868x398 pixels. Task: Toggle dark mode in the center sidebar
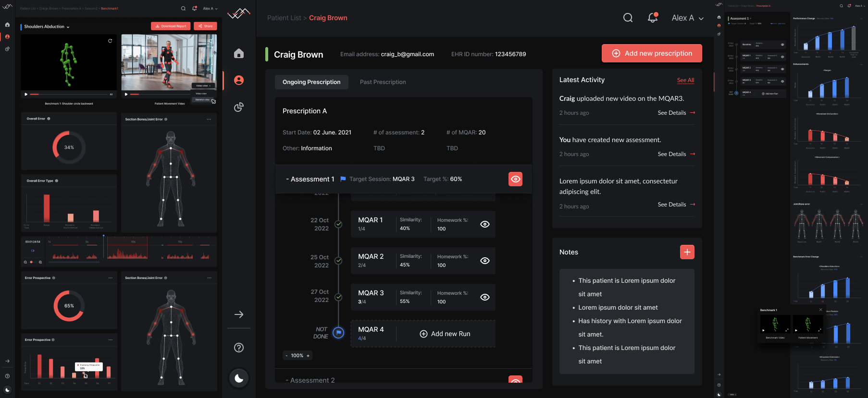(239, 378)
